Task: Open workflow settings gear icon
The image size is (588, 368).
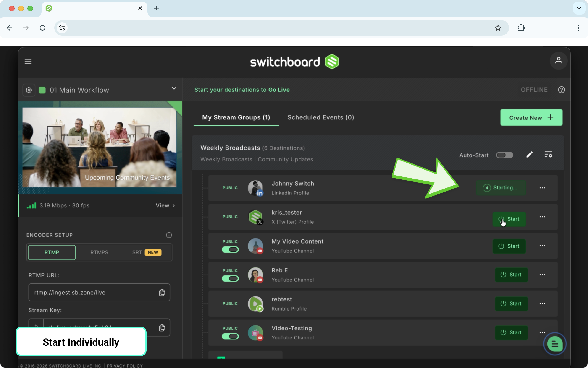Action: 29,90
